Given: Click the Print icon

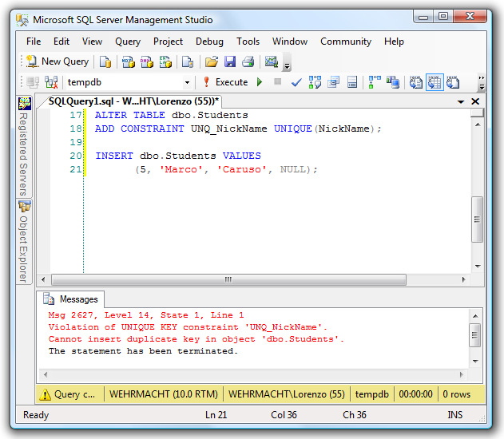Looking at the screenshot, I should pos(248,61).
